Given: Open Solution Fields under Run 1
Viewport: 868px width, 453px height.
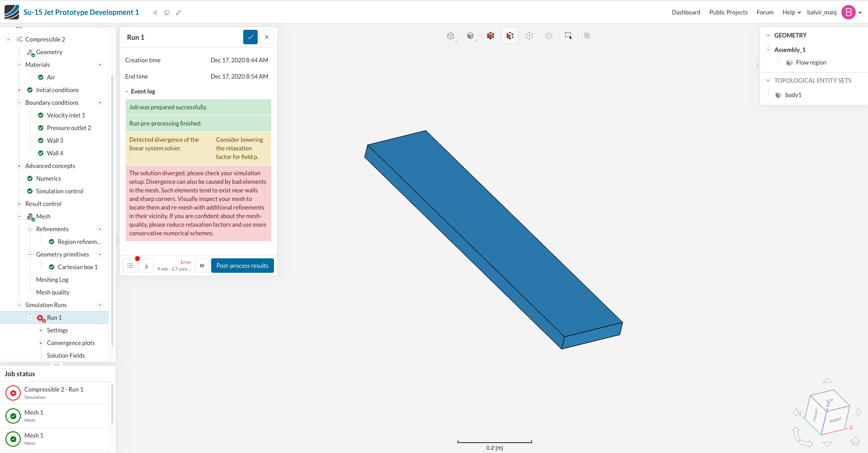Looking at the screenshot, I should pyautogui.click(x=66, y=355).
